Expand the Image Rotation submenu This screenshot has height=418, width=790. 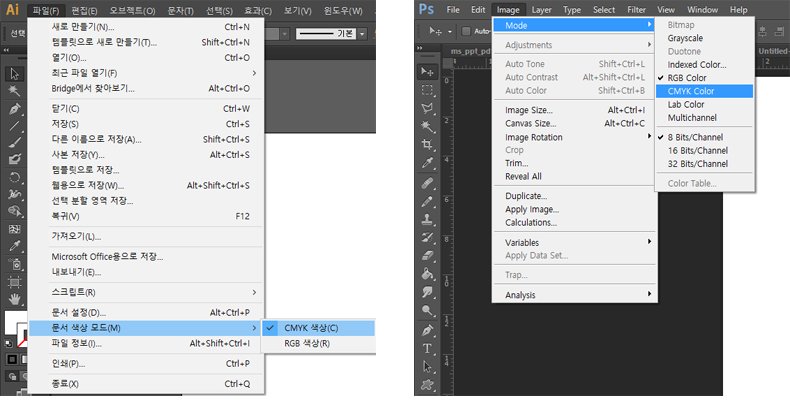point(574,137)
